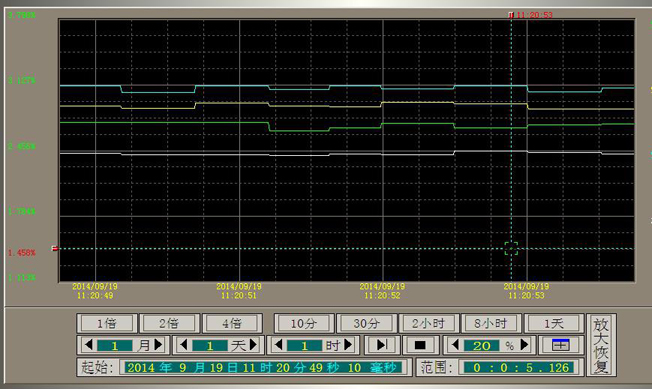This screenshot has height=389, width=652.
Task: Increase day with the right arrow
Action: tap(253, 345)
